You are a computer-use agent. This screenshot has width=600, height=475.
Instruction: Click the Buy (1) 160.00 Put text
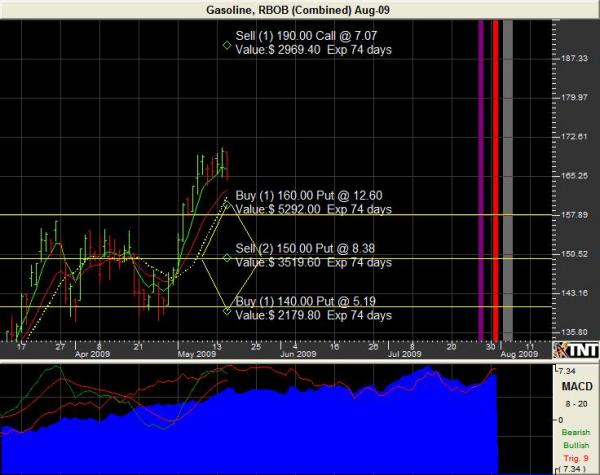[x=290, y=196]
